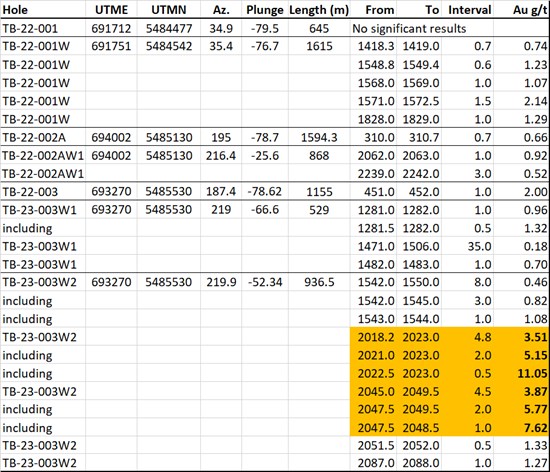Select From value 1418.3
Viewport: 550px width, 472px height.
pos(376,46)
